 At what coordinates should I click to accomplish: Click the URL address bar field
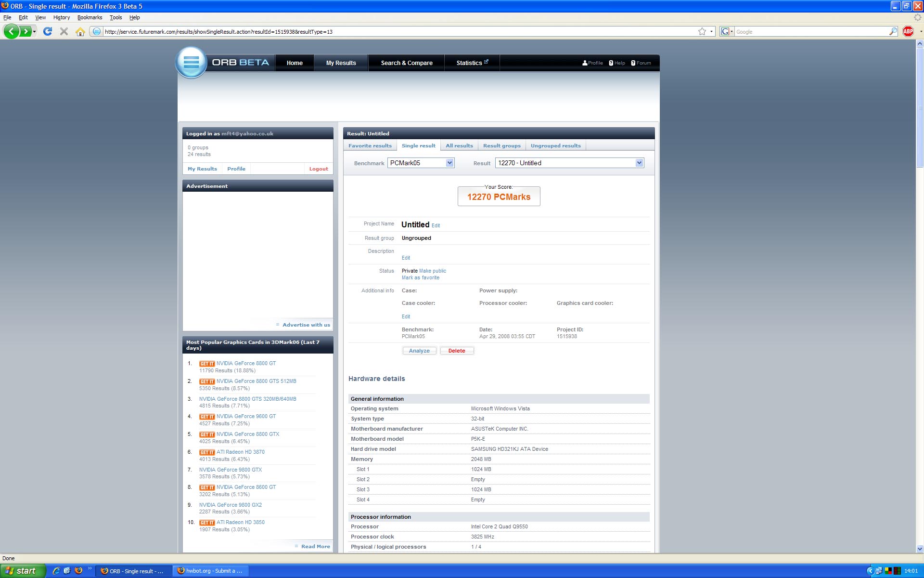(x=399, y=32)
